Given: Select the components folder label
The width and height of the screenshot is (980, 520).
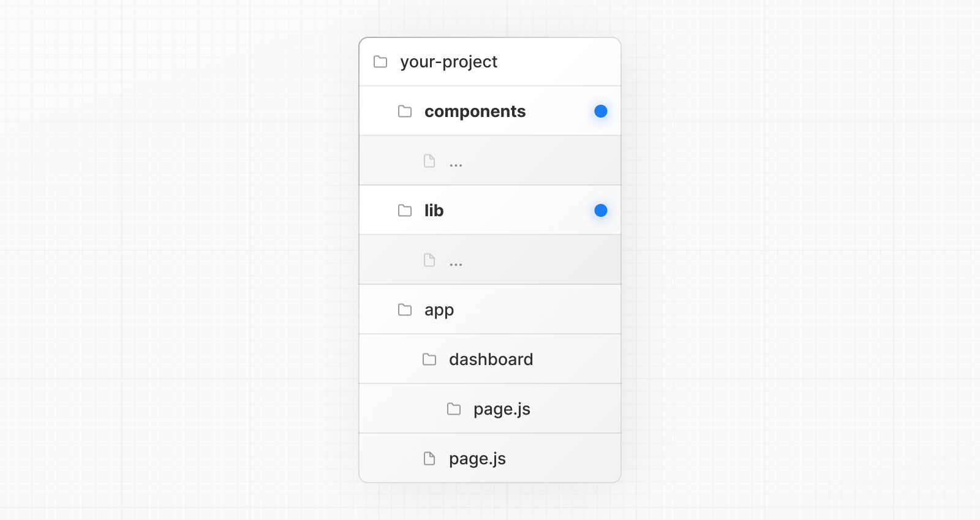Looking at the screenshot, I should click(475, 111).
